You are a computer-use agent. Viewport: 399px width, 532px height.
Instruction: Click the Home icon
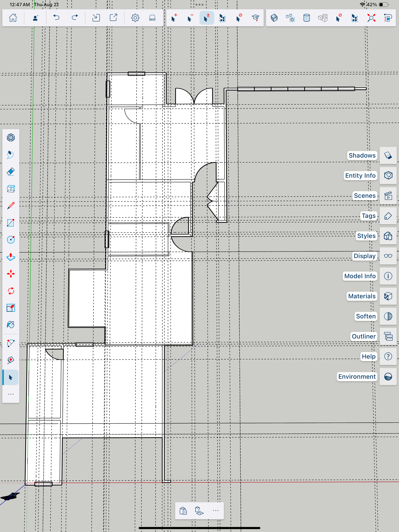(13, 18)
